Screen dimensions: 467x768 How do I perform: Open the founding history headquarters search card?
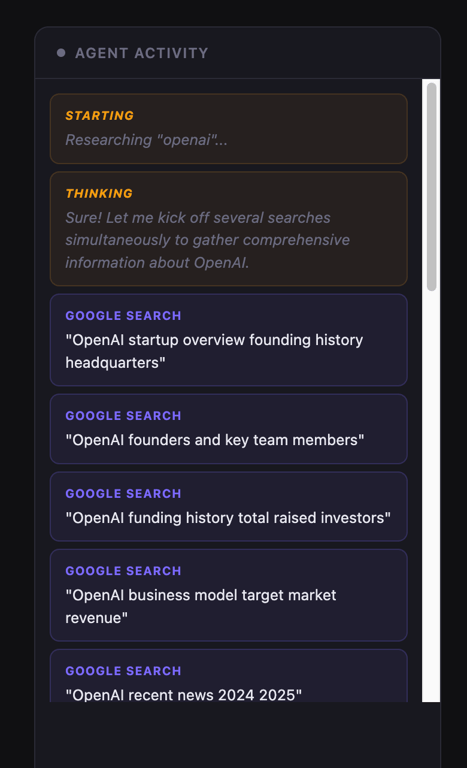tap(228, 340)
